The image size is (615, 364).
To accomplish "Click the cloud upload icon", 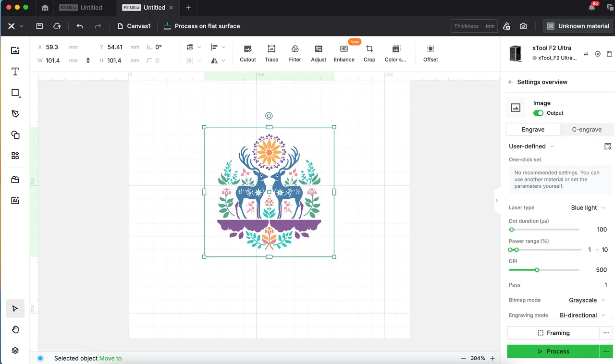I will [x=57, y=26].
